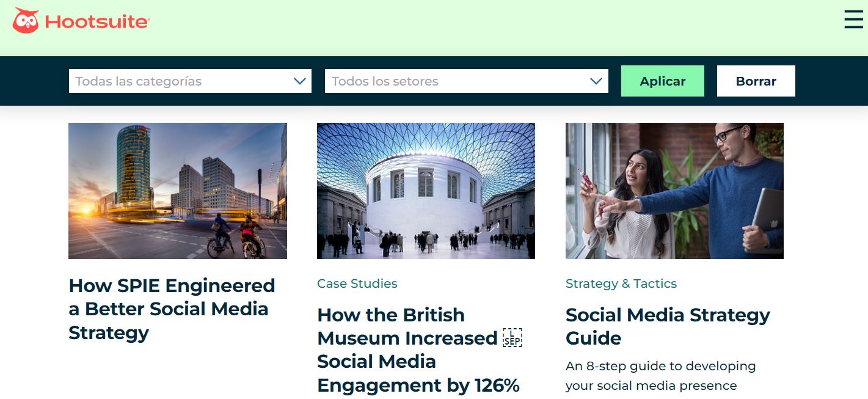Image resolution: width=868 pixels, height=399 pixels.
Task: Open the SPIE city skyline thumbnail
Action: (177, 191)
